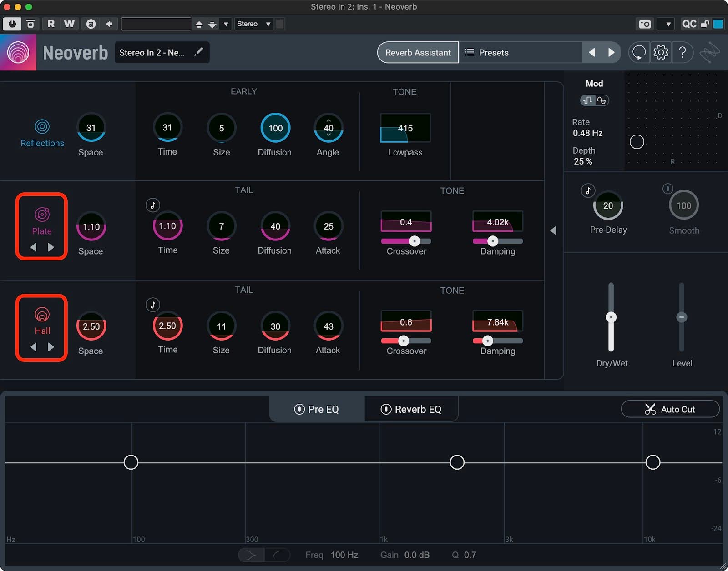Switch Hall to previous reverb type
The image size is (728, 571).
(34, 347)
